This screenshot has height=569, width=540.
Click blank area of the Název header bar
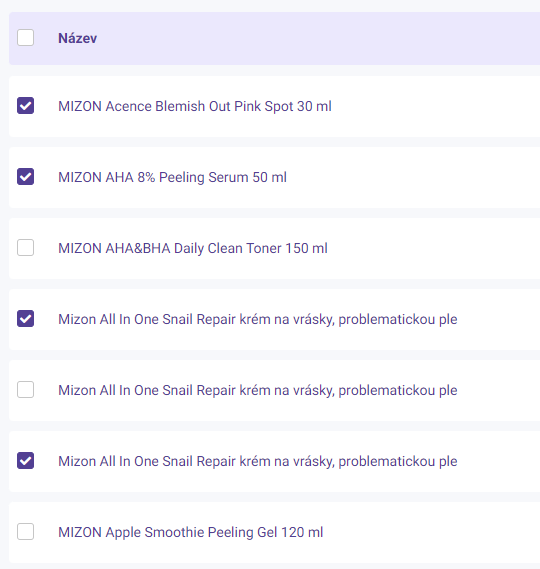coord(319,38)
